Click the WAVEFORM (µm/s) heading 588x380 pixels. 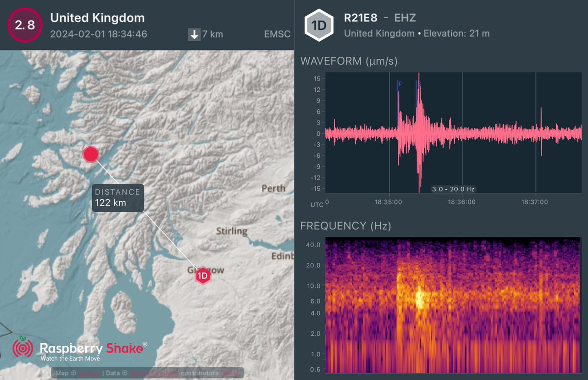(349, 61)
